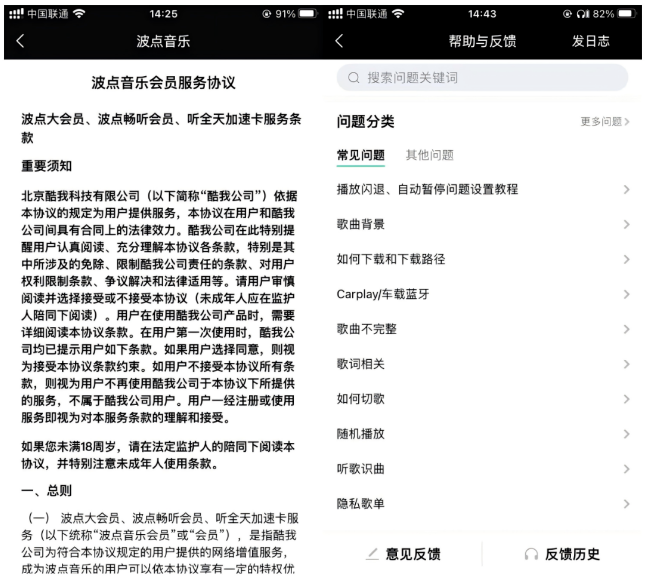647x578 pixels.
Task: Switch to the 常见问题 tab
Action: tap(361, 155)
